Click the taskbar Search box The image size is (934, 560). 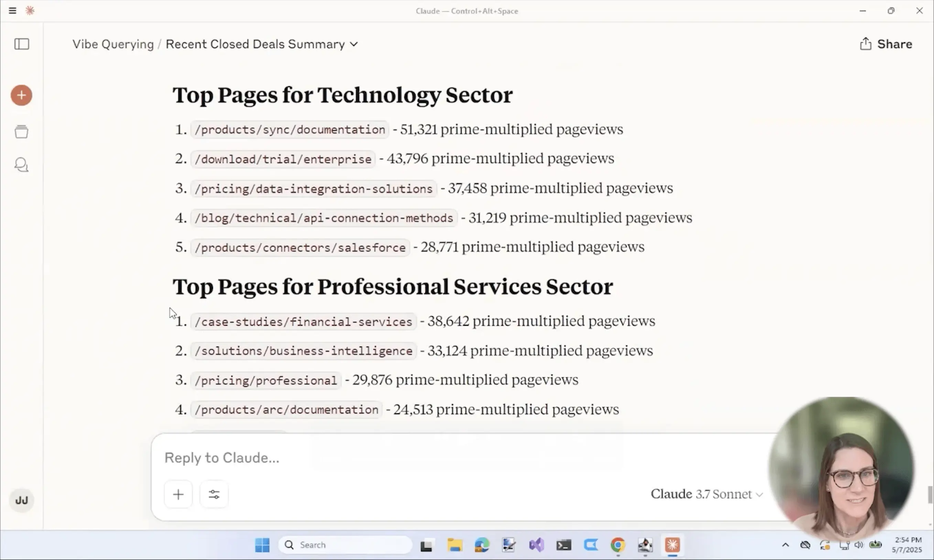coord(345,545)
